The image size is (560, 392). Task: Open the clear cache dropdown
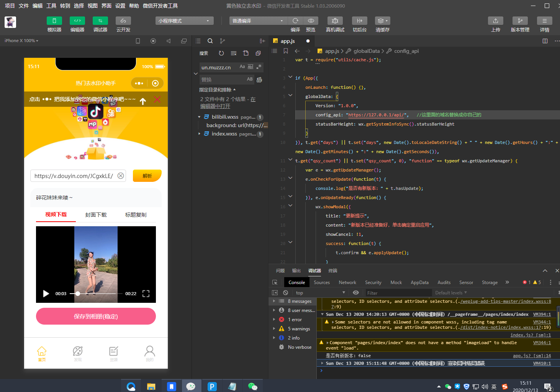click(x=383, y=21)
